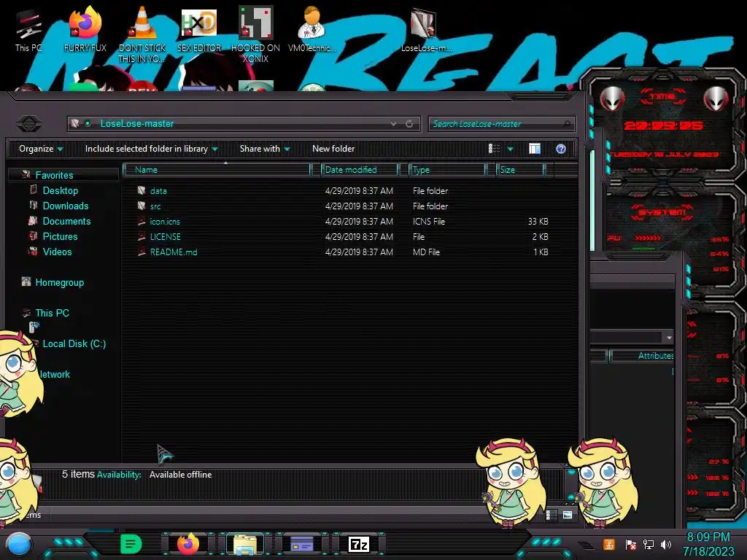This screenshot has height=560, width=747.
Task: Click the LoseLose-master address bar path
Action: (136, 124)
